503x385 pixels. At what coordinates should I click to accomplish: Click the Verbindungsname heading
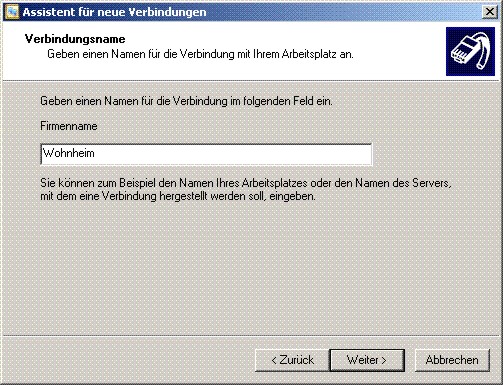[75, 39]
